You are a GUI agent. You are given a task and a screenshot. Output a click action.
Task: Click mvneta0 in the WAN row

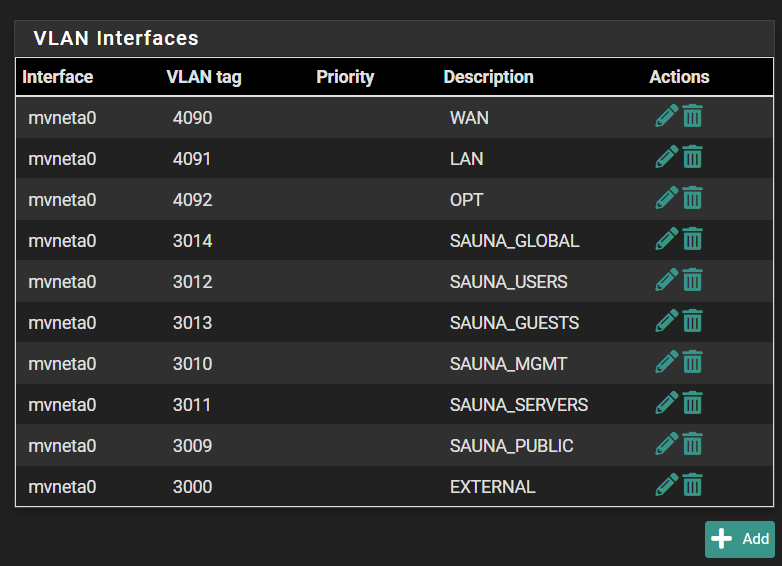pyautogui.click(x=62, y=118)
